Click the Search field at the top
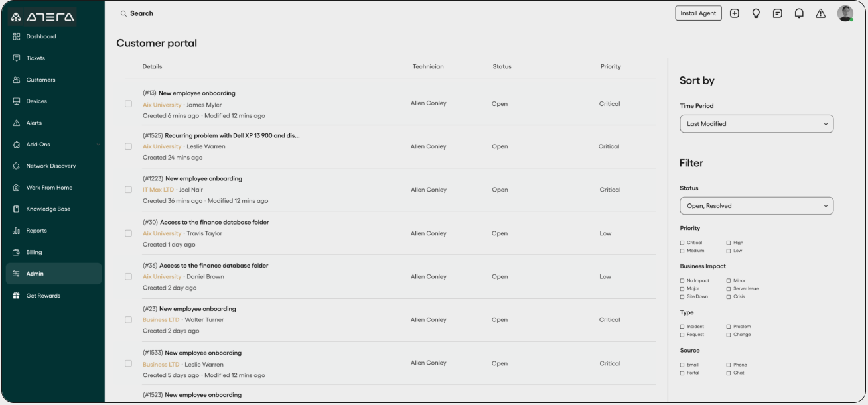 coord(141,13)
